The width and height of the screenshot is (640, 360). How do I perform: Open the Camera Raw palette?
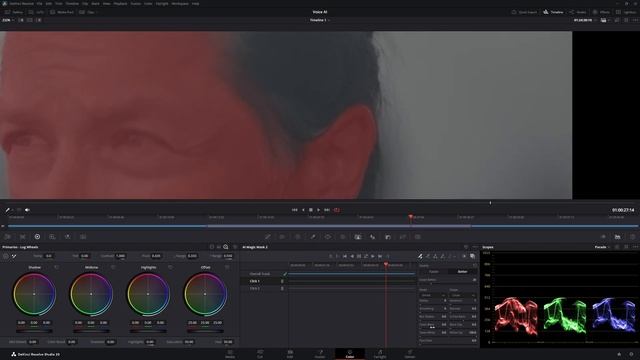click(x=8, y=237)
